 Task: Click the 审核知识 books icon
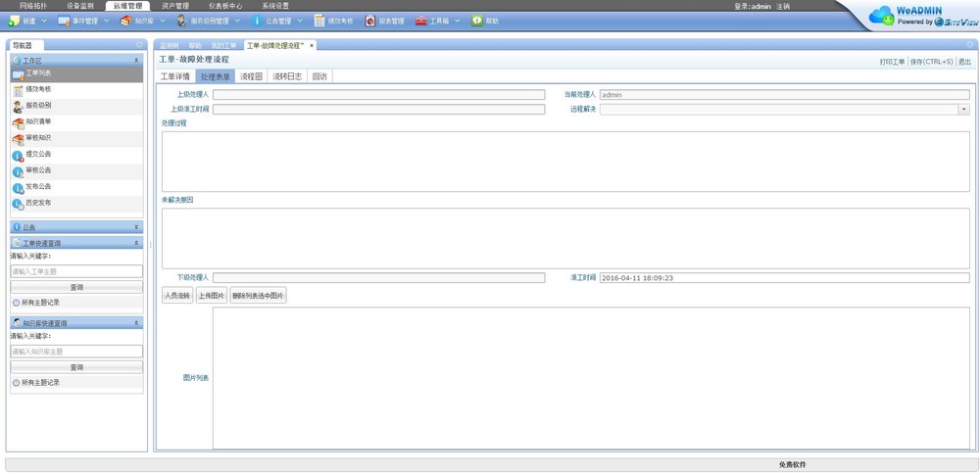coord(18,139)
